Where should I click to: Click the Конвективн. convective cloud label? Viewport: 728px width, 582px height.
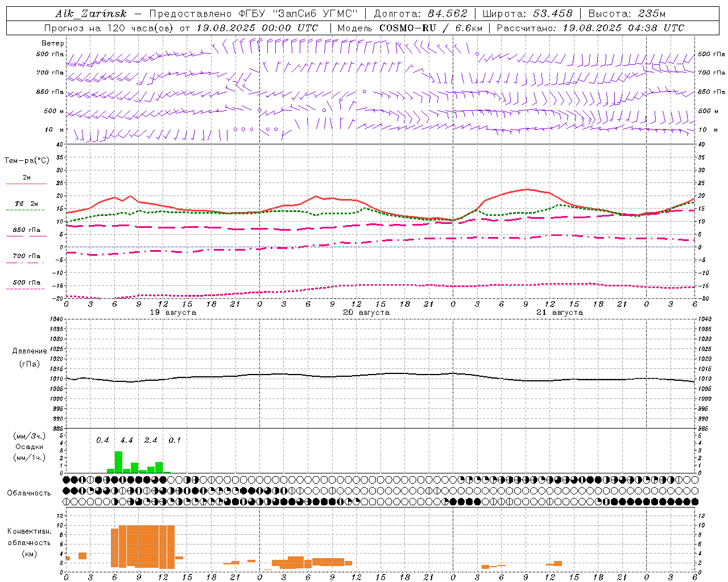click(29, 531)
